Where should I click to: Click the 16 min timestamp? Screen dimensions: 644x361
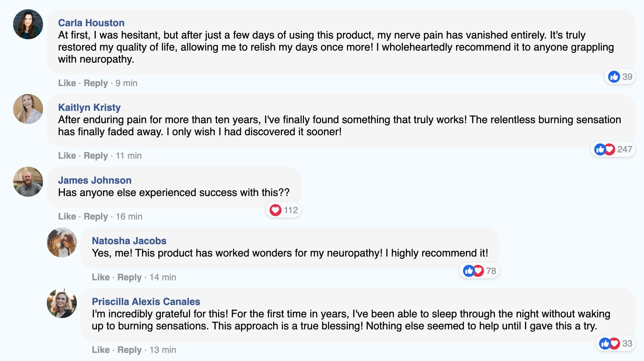[x=129, y=216]
